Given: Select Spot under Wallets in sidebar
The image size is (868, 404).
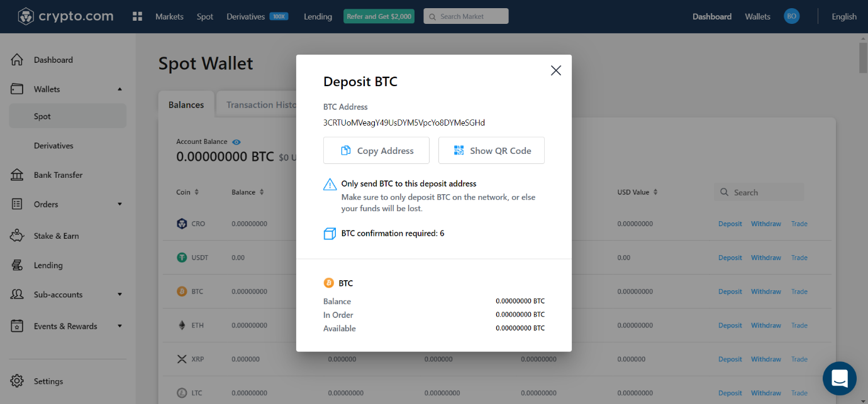Looking at the screenshot, I should pos(67,116).
